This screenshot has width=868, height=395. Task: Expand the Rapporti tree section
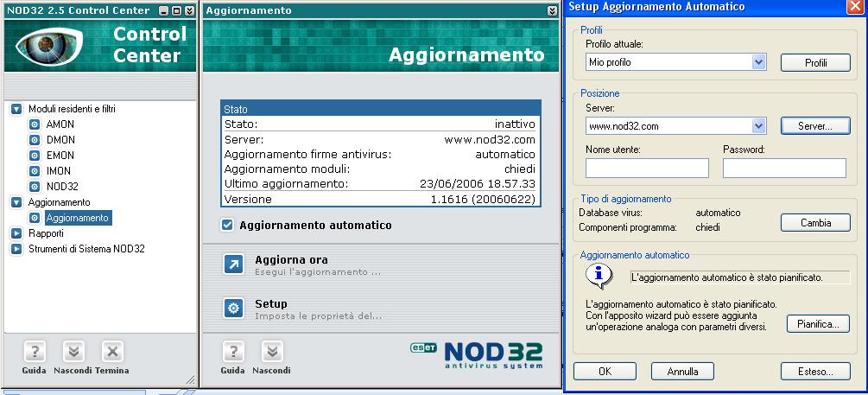pyautogui.click(x=16, y=233)
